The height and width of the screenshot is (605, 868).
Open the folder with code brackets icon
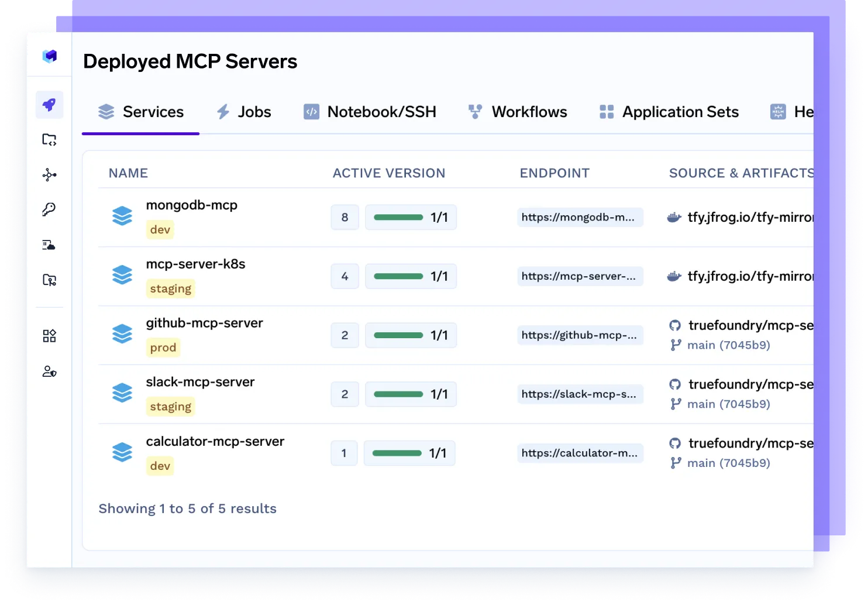pyautogui.click(x=50, y=140)
